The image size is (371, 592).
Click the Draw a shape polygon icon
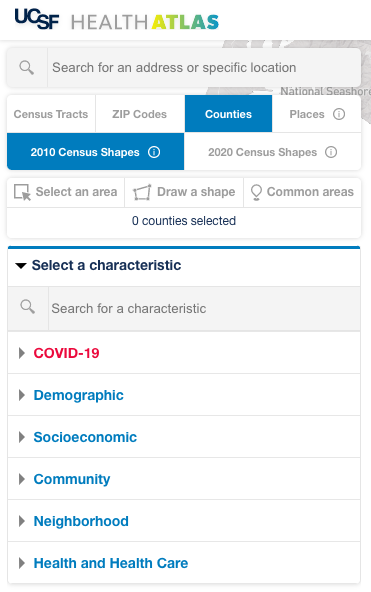(x=142, y=192)
